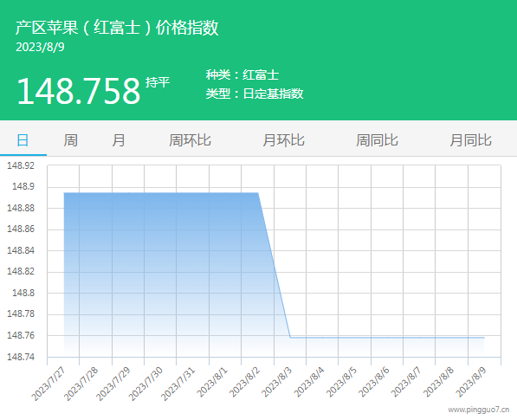The image size is (517, 420).
Task: Switch to 周环比 tab
Action: pos(190,140)
